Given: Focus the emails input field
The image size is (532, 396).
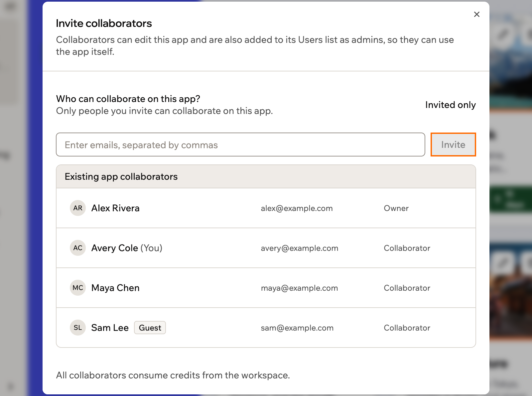Looking at the screenshot, I should point(240,145).
